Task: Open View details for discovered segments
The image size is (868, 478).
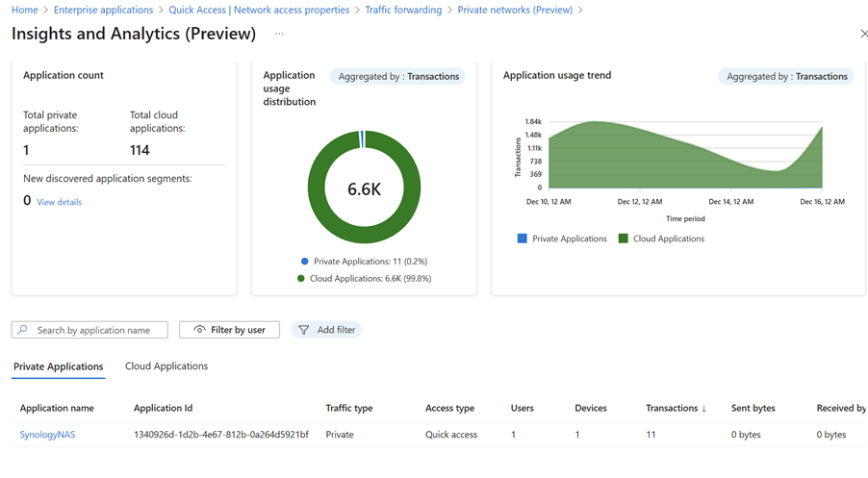Action: click(59, 202)
